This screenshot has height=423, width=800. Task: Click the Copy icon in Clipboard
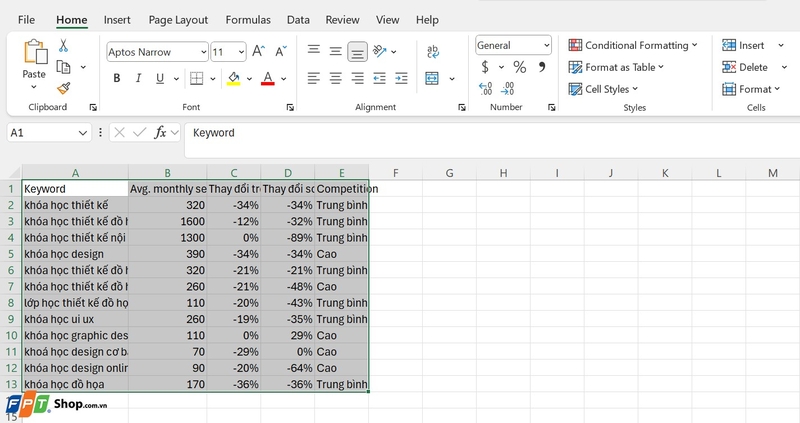point(63,67)
